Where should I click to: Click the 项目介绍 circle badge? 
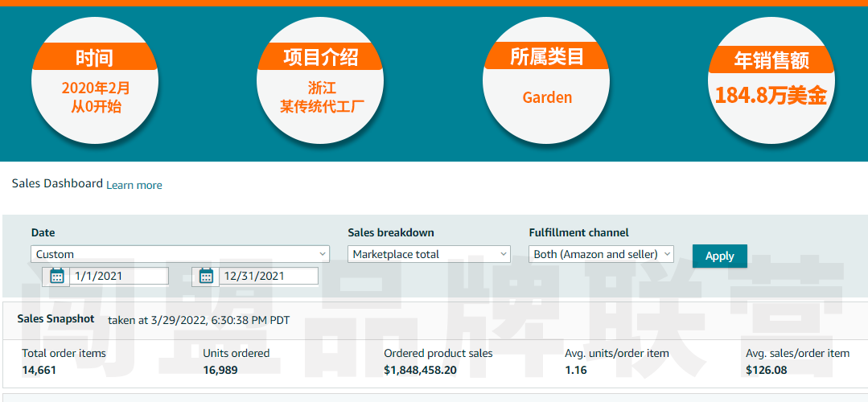point(320,81)
